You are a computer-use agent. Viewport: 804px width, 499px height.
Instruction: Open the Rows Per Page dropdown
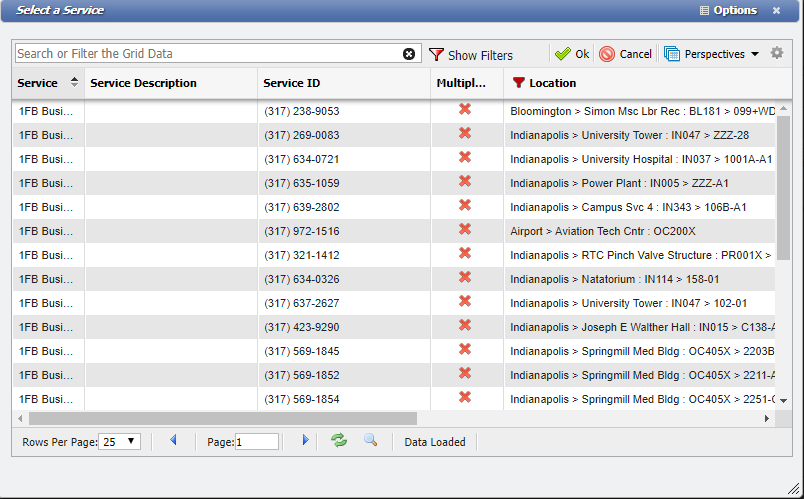[121, 441]
